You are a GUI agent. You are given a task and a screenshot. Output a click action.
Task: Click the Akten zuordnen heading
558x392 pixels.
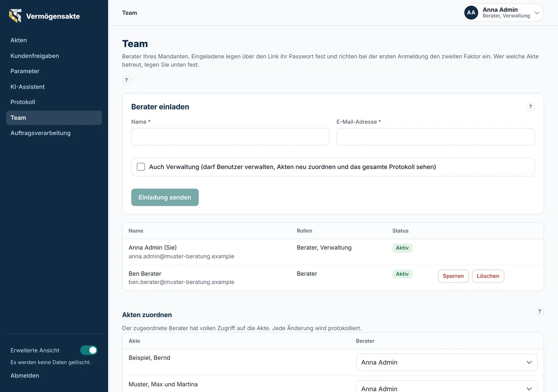click(x=147, y=315)
